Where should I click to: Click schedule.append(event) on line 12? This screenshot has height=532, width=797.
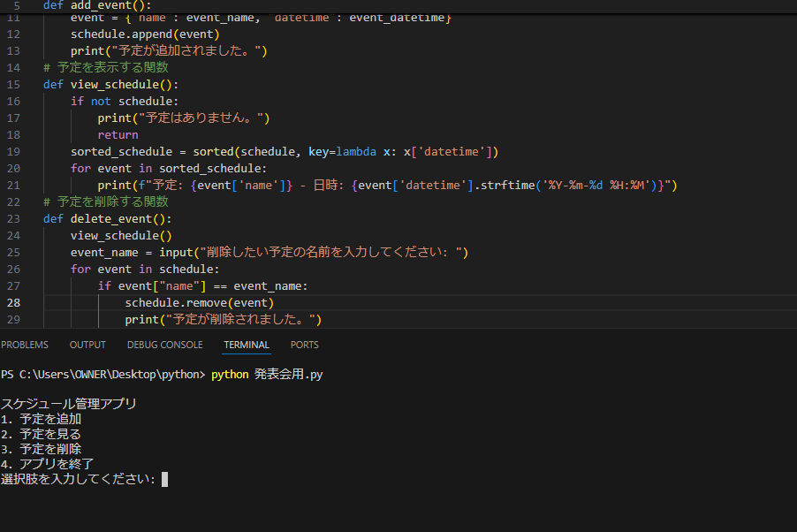pos(145,34)
